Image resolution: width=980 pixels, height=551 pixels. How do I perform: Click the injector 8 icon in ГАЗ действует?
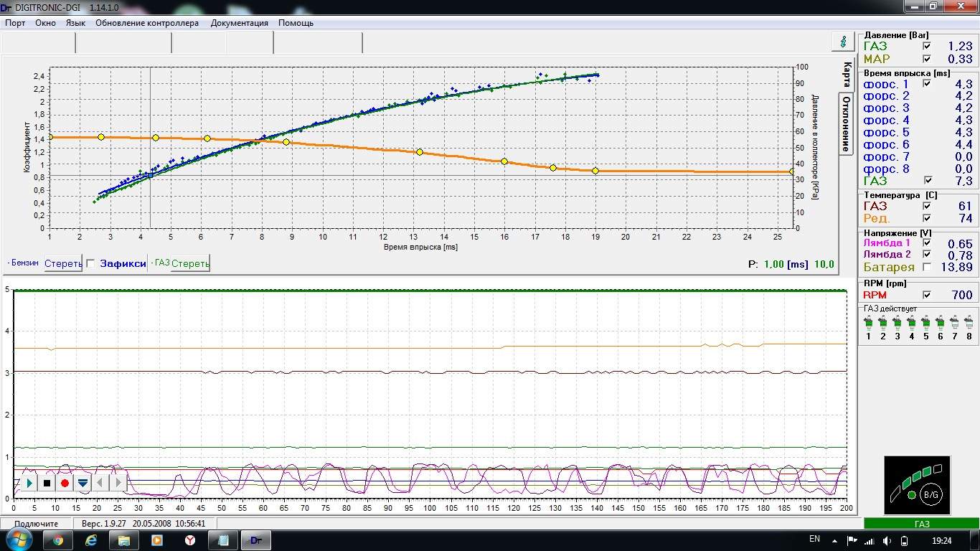[x=968, y=324]
